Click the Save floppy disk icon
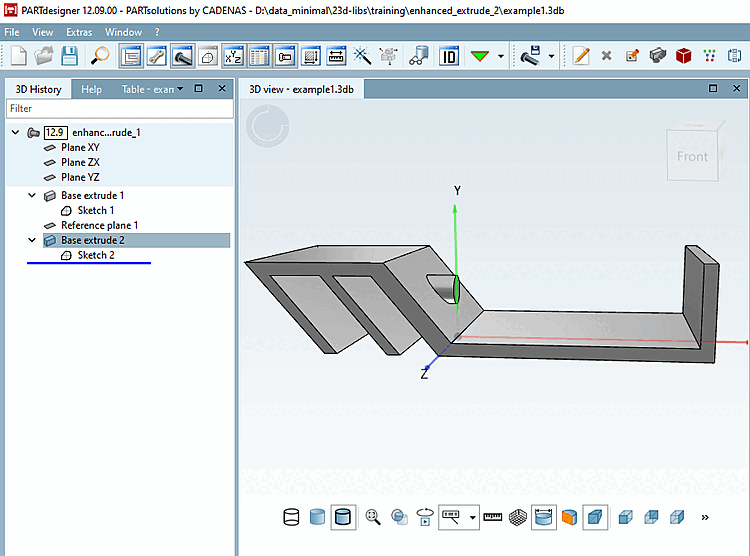This screenshot has height=556, width=750. point(71,55)
